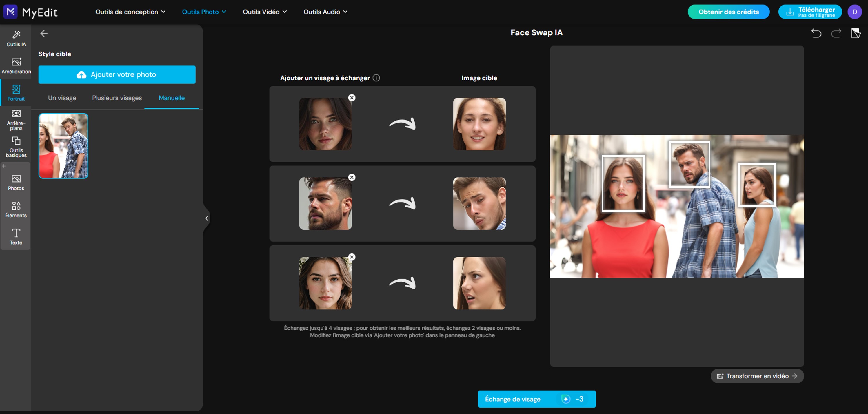Collapse the left panel with the chevron

[x=207, y=218]
